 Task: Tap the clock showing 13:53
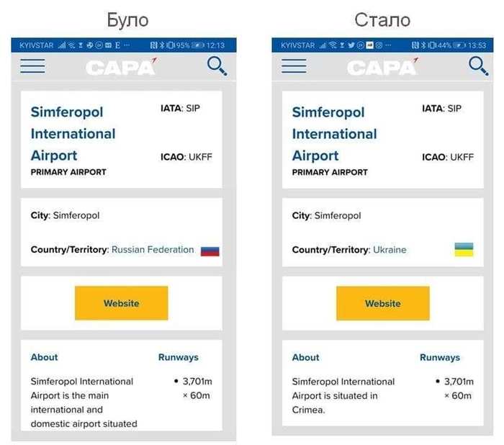click(x=477, y=45)
